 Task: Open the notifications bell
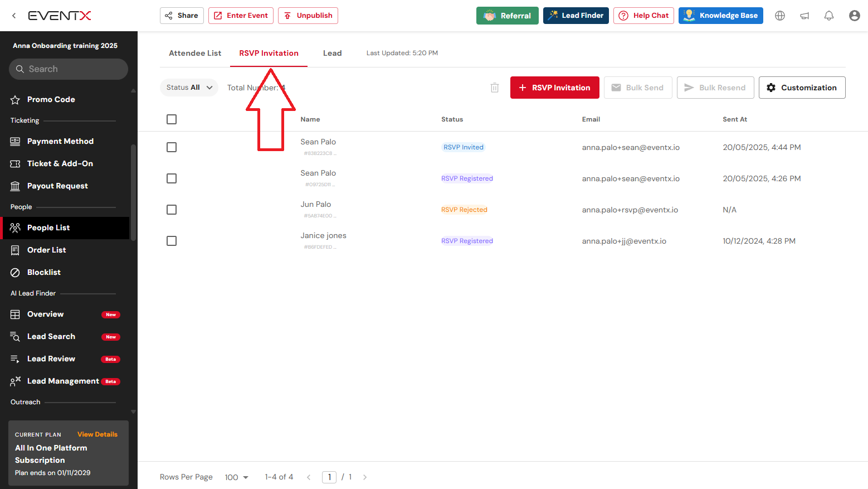[x=829, y=16]
